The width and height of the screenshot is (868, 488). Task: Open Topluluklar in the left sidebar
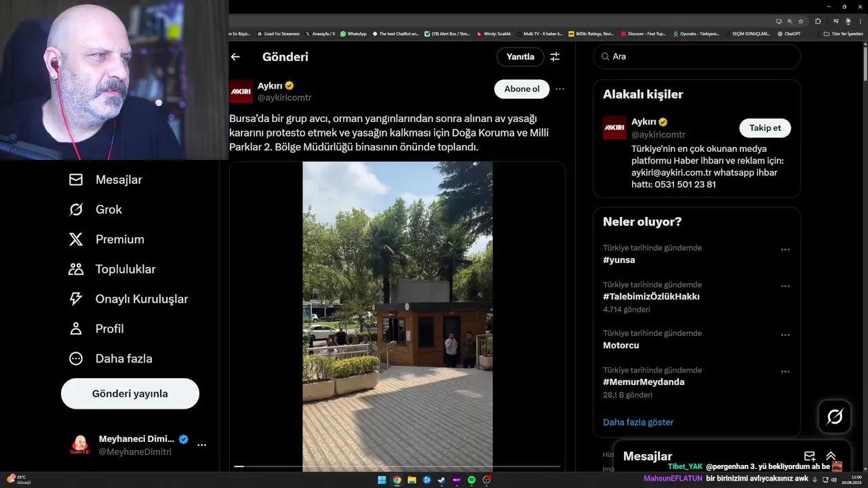click(112, 269)
